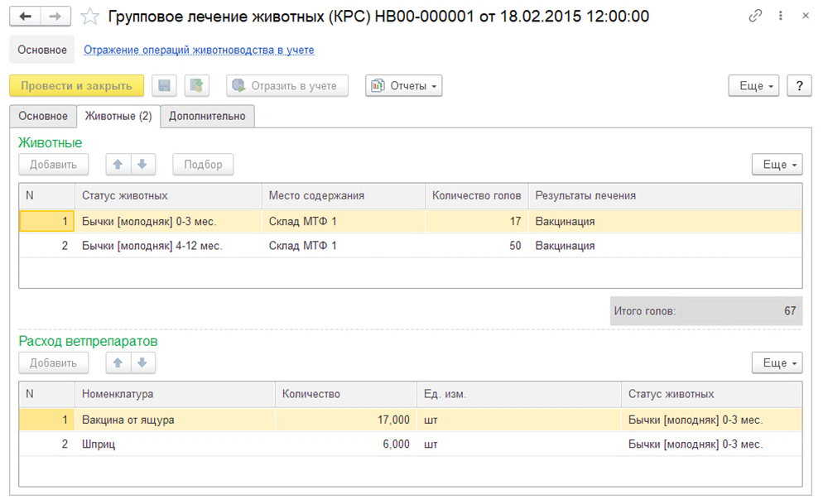Open Еще dropdown in Расход ветпрепаратов section
Viewport: 828px width, 504px height.
click(777, 362)
